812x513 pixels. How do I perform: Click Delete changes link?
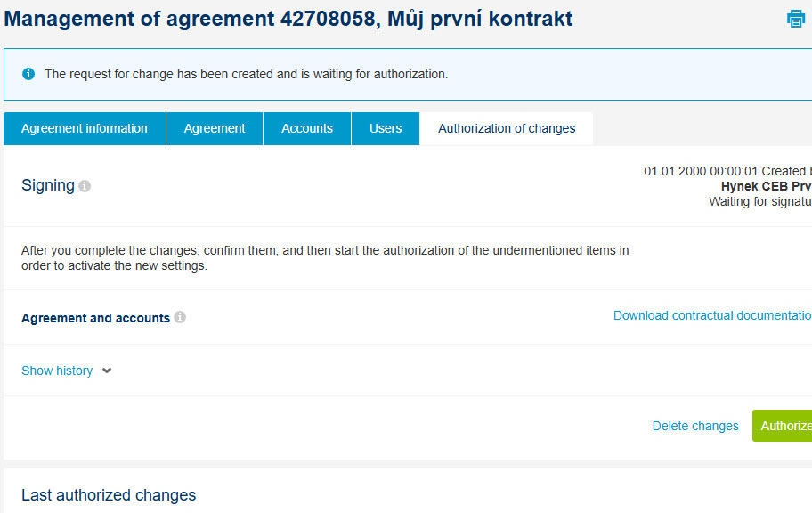coord(695,426)
